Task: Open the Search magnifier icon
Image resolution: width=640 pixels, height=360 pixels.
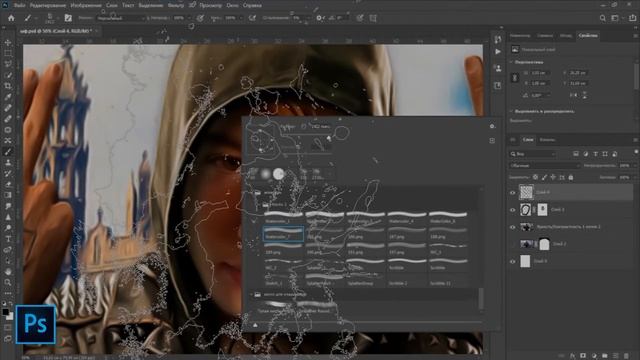Action: 602,18
